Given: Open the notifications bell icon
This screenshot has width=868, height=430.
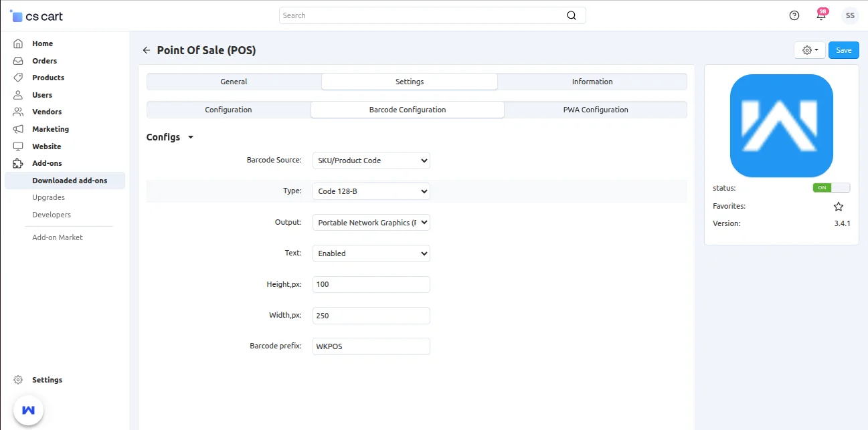Looking at the screenshot, I should pos(821,15).
